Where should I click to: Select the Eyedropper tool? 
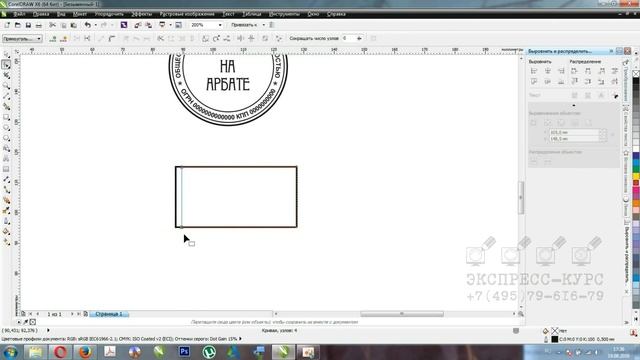tap(6, 211)
